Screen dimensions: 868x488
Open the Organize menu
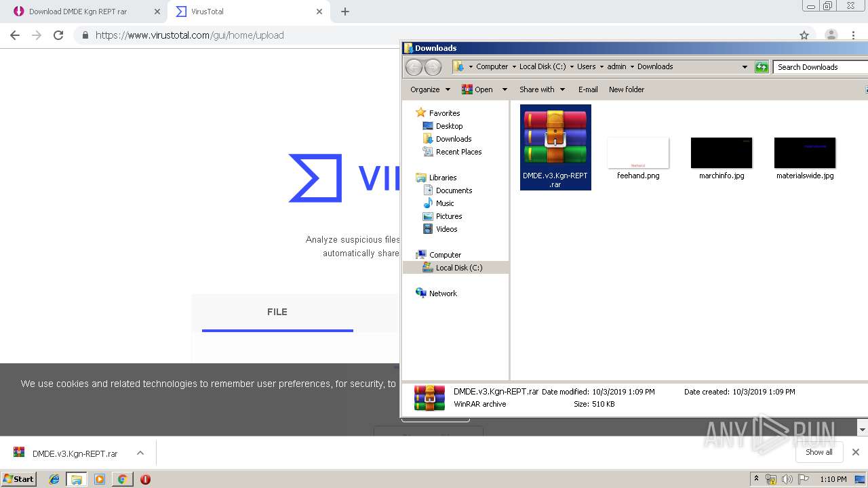tap(430, 89)
